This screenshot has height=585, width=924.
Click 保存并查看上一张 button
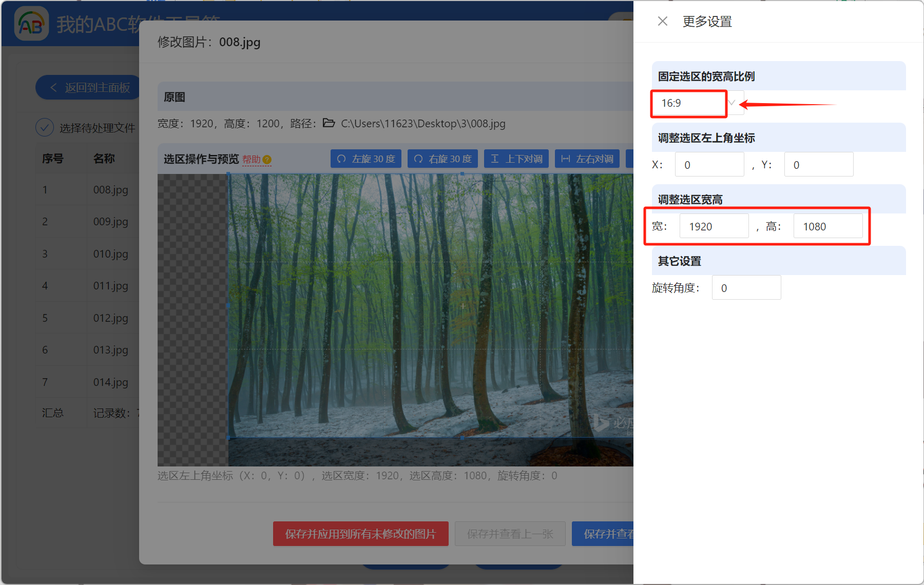510,534
